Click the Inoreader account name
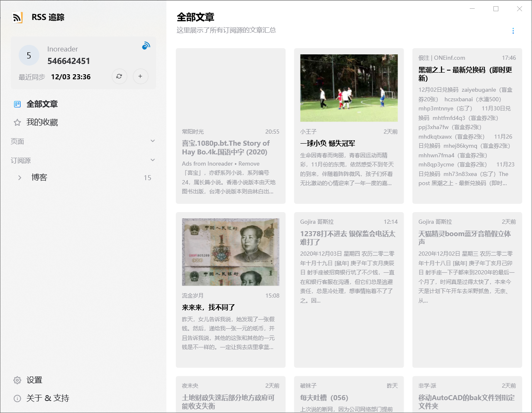This screenshot has height=413, width=532. [63, 49]
